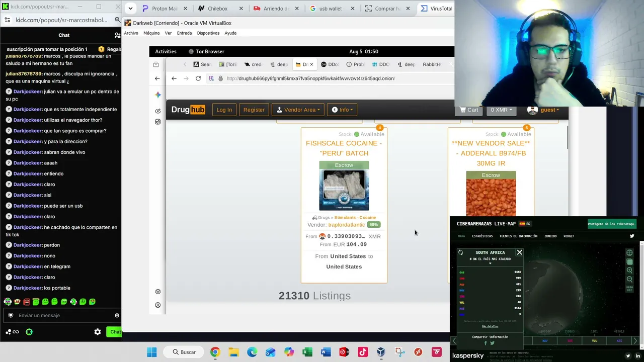Image resolution: width=644 pixels, height=362 pixels.
Task: Click right arrow of the stats bar
Action: (x=635, y=341)
